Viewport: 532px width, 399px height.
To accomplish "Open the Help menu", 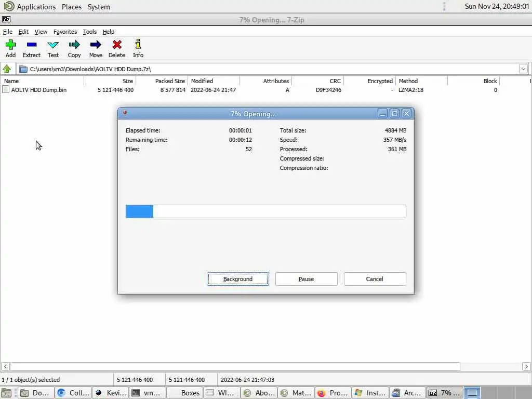I will pos(108,32).
